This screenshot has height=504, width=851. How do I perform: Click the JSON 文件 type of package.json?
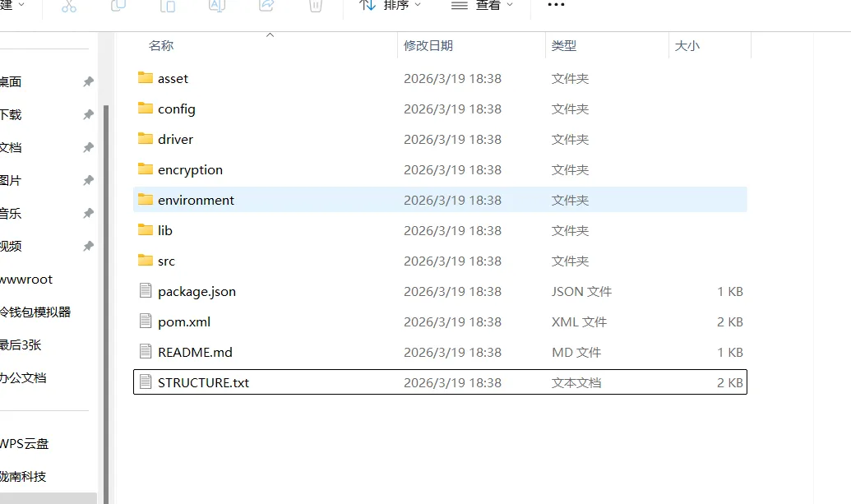coord(581,291)
